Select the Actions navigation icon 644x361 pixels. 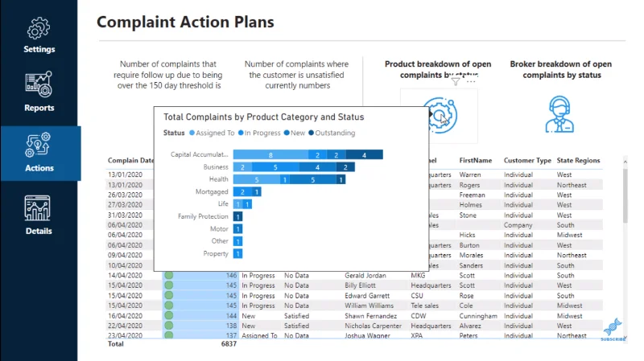click(x=38, y=145)
